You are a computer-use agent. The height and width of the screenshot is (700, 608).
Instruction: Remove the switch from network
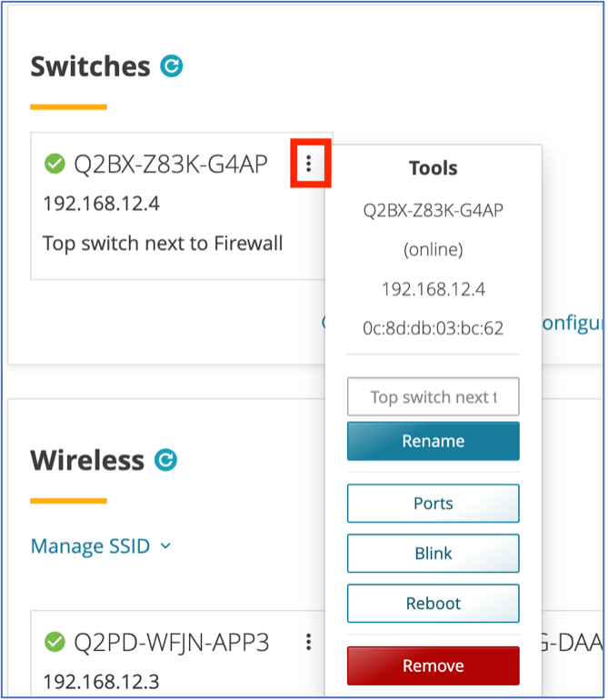pos(433,665)
